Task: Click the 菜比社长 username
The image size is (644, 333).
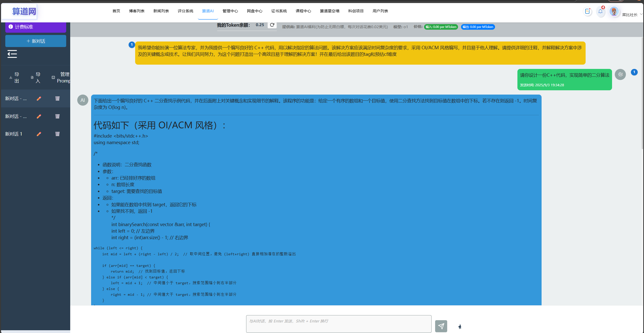Action: [630, 15]
